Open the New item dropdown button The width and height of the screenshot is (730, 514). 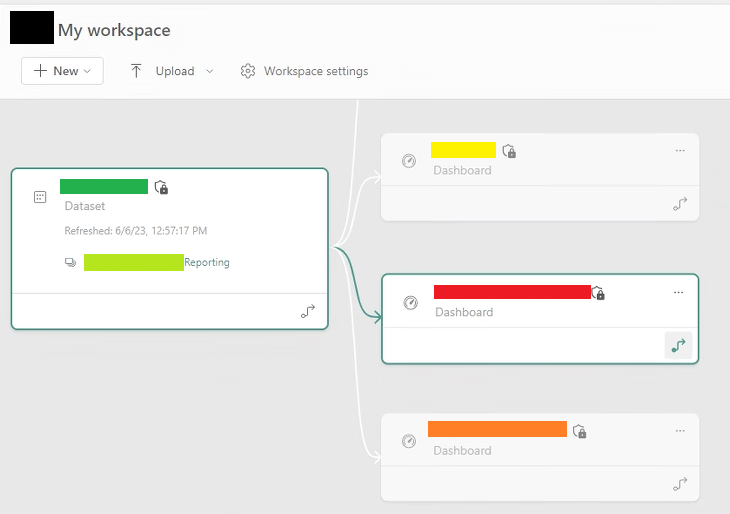click(62, 71)
